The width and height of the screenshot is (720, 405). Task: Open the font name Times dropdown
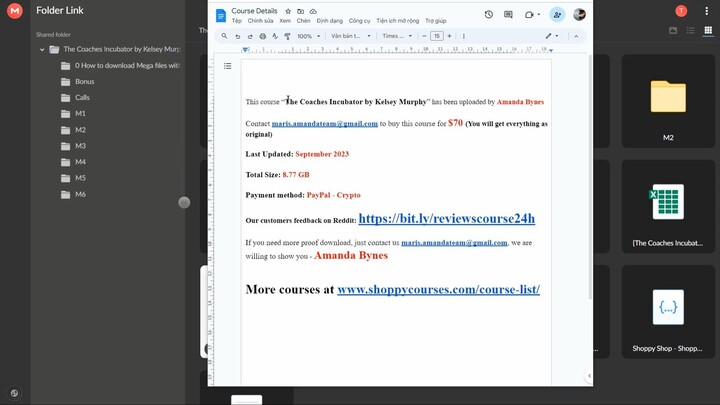[394, 36]
